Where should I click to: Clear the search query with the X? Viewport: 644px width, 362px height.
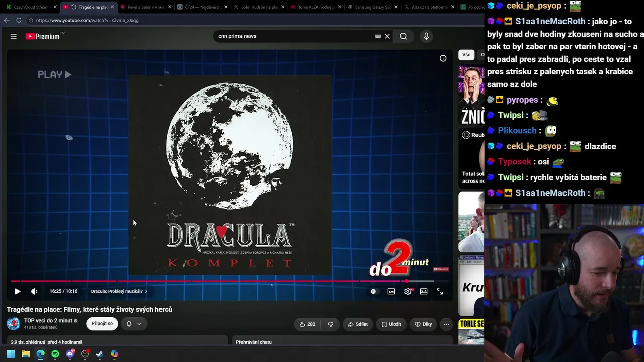point(387,36)
